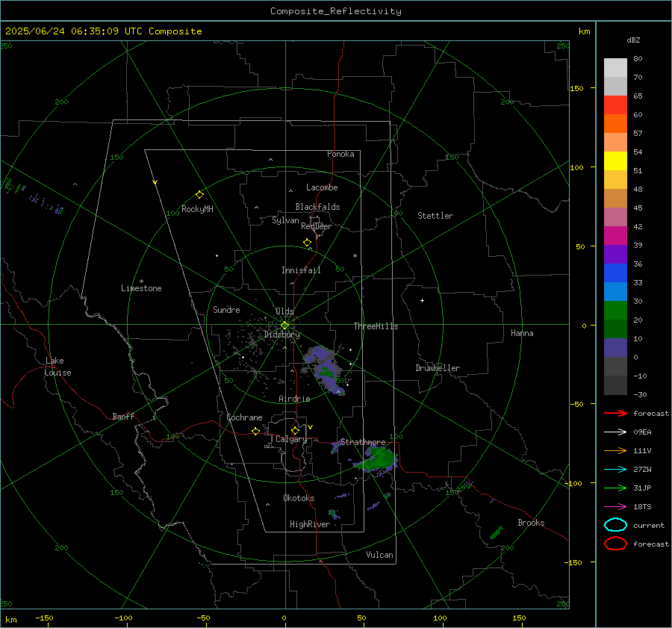Click the Ponoka label
672x628 pixels.
coord(340,155)
